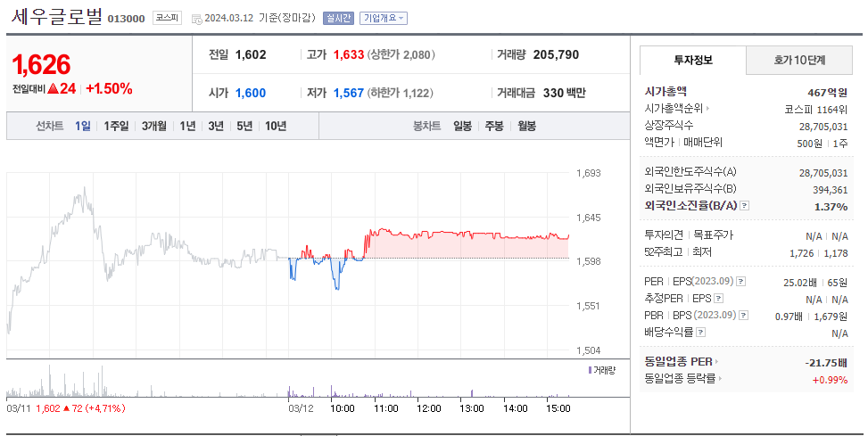Click the 거래대금 value 330 백만

click(x=564, y=93)
